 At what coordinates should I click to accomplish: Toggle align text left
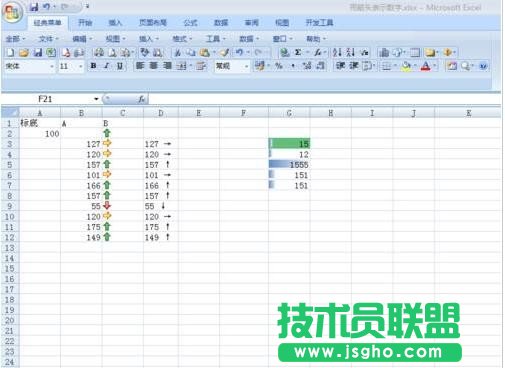[x=140, y=66]
